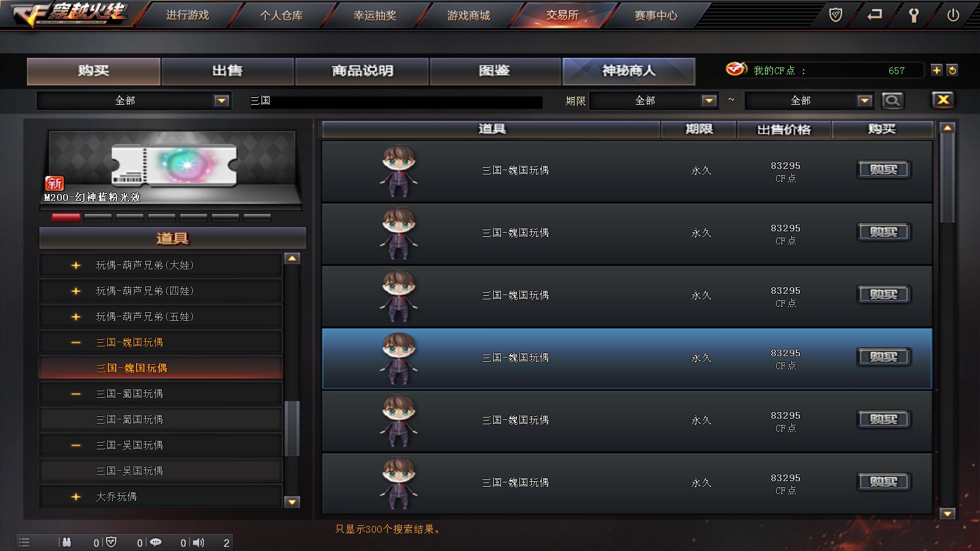Buy the first 三国-魏国玩偶 listing

tap(883, 170)
